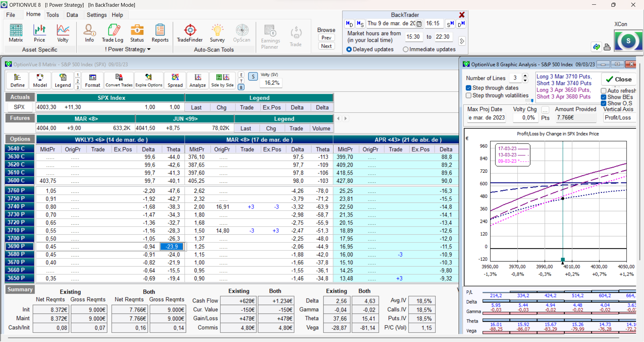Open the Reports tool
This screenshot has width=644, height=342.
(160, 33)
